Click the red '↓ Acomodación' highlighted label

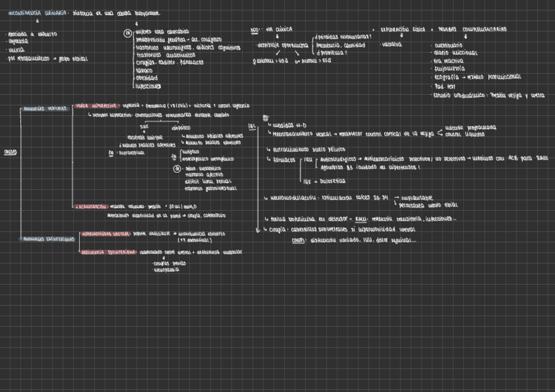tap(91, 207)
